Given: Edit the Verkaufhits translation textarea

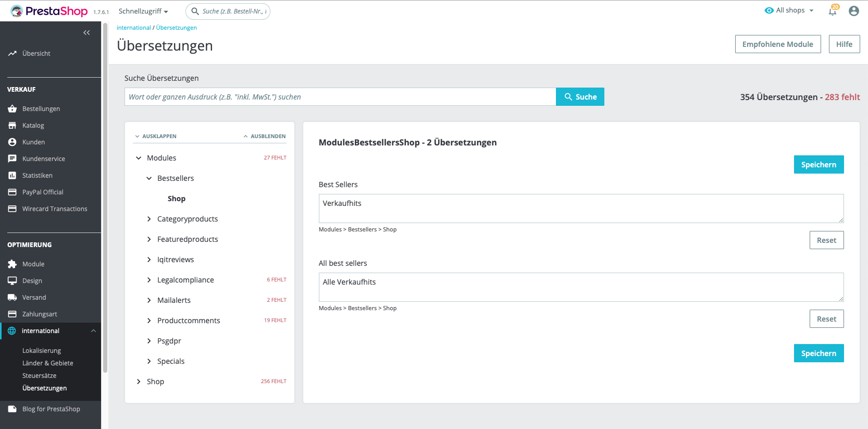Looking at the screenshot, I should click(581, 209).
